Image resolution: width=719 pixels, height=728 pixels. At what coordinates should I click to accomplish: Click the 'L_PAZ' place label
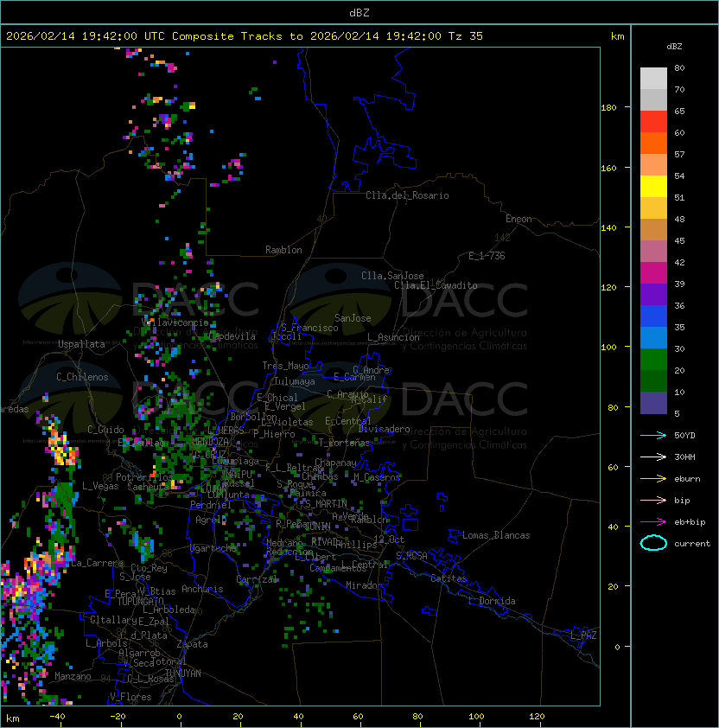pyautogui.click(x=583, y=635)
